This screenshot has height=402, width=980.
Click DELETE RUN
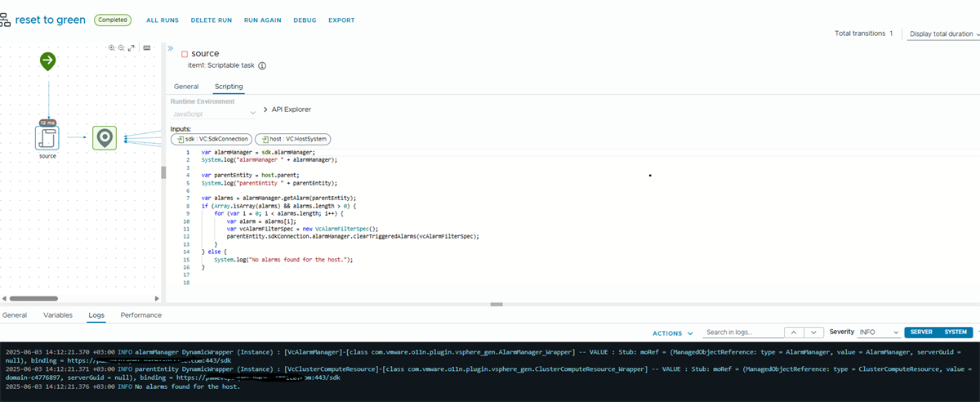212,20
